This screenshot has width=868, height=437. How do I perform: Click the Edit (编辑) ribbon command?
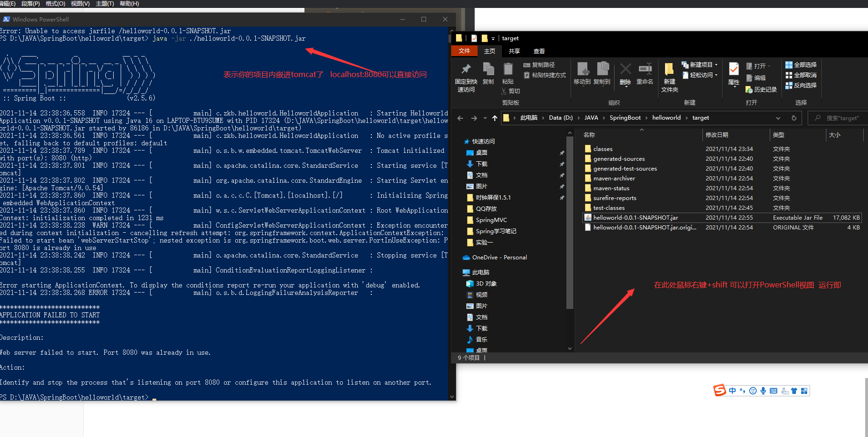[x=756, y=78]
